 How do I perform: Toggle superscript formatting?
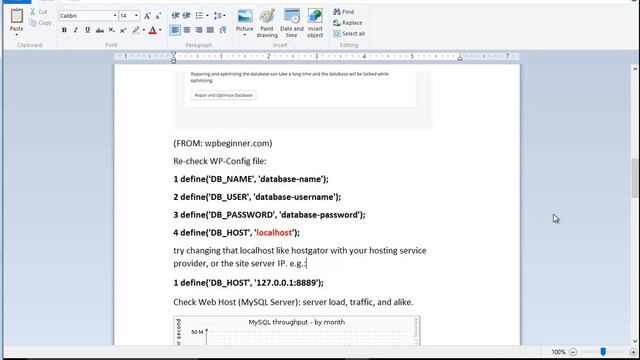coord(122,30)
